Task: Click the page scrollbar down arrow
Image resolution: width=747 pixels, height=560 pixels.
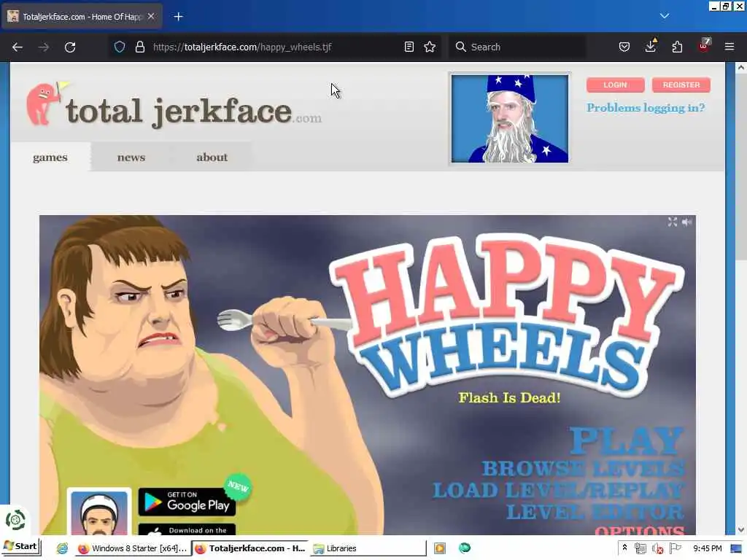Action: pos(741,529)
